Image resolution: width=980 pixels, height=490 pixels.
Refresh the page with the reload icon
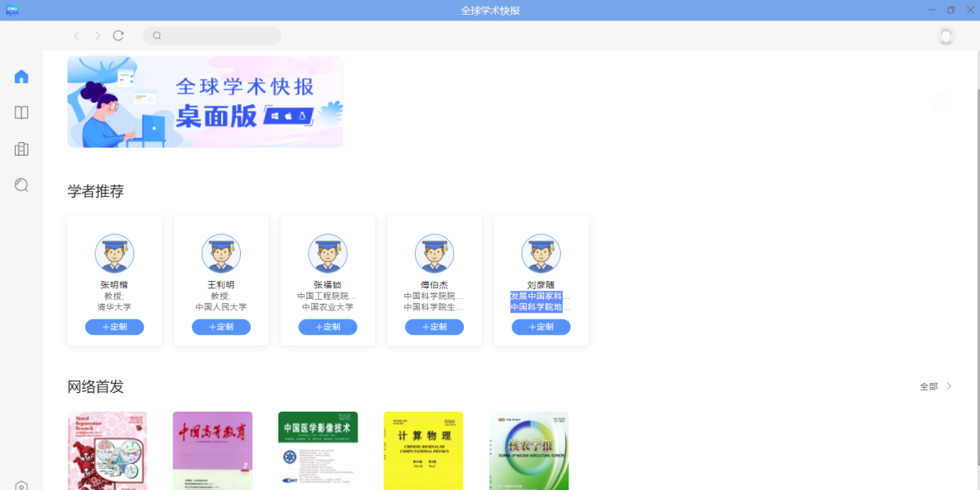click(118, 35)
